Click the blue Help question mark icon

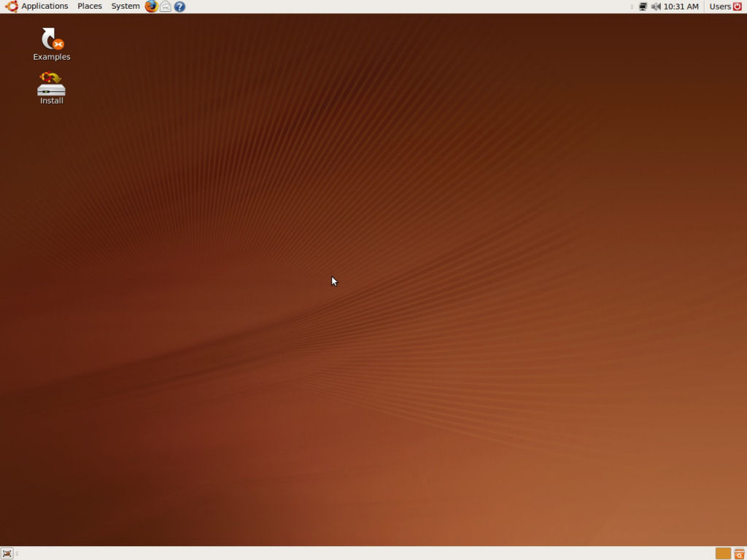tap(179, 7)
